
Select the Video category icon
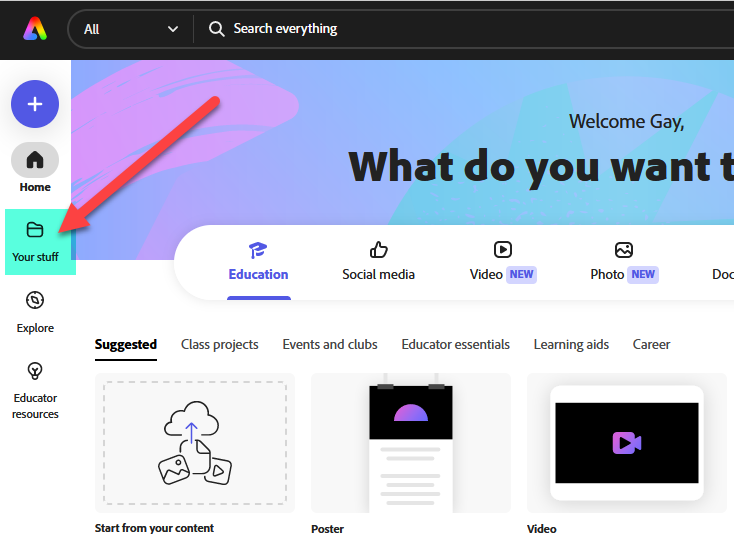(502, 250)
